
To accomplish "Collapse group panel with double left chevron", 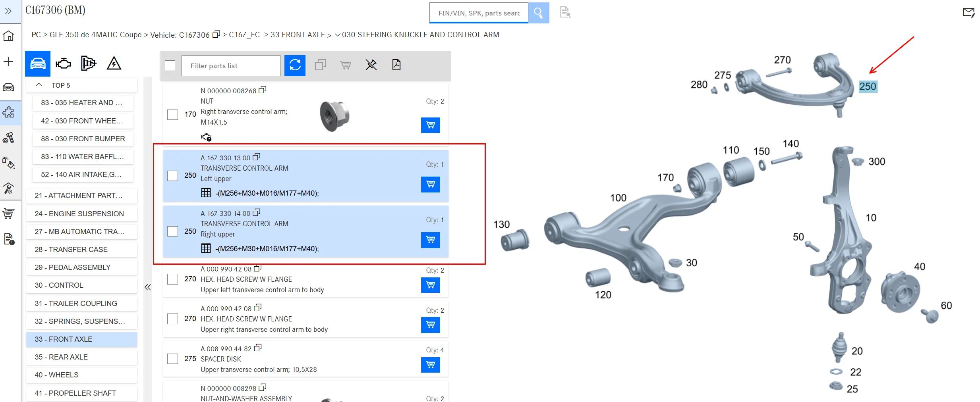I will pyautogui.click(x=148, y=287).
